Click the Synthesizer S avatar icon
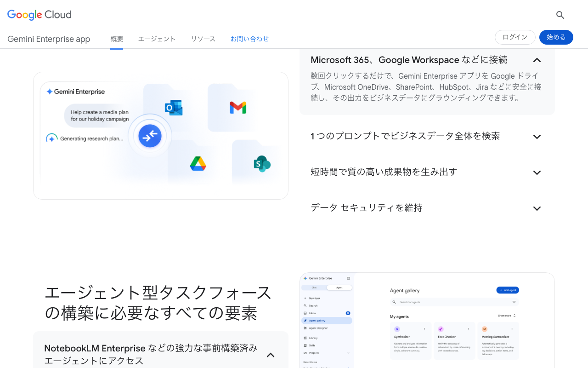 click(x=397, y=329)
